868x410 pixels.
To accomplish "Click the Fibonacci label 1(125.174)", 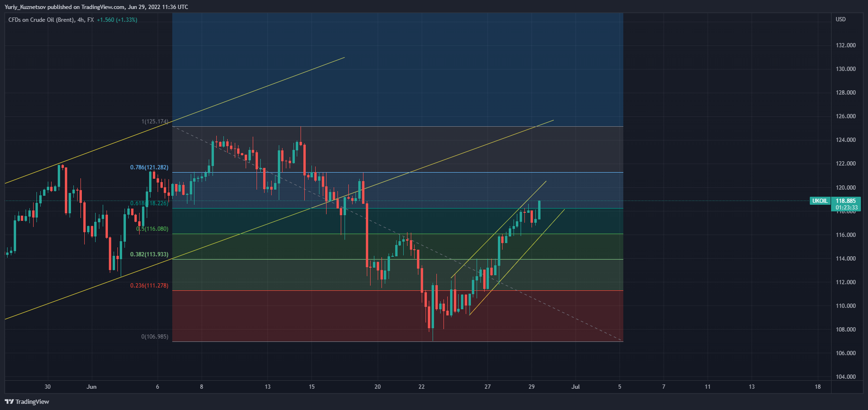I will click(x=155, y=122).
